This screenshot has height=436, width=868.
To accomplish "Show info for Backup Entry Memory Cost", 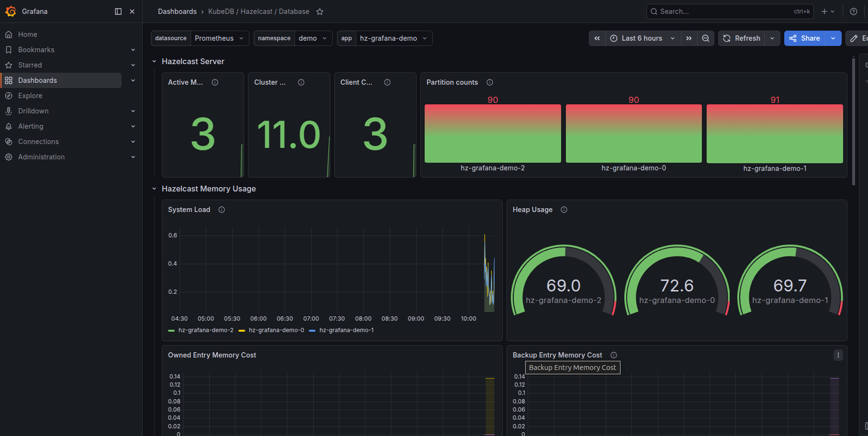I will pos(614,355).
